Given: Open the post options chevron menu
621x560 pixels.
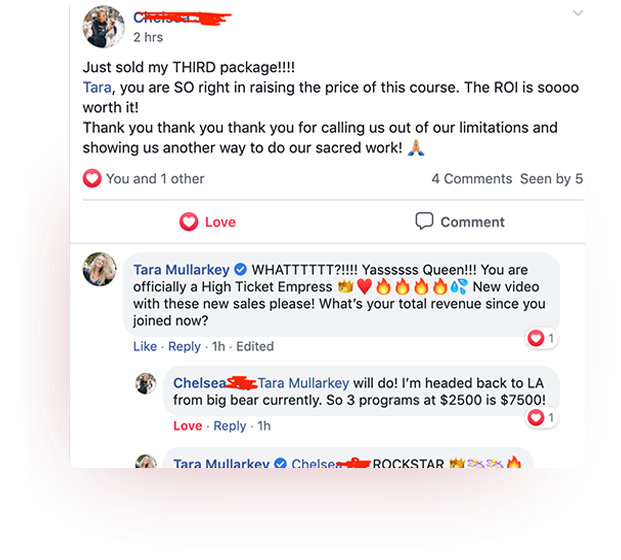Looking at the screenshot, I should click(578, 13).
